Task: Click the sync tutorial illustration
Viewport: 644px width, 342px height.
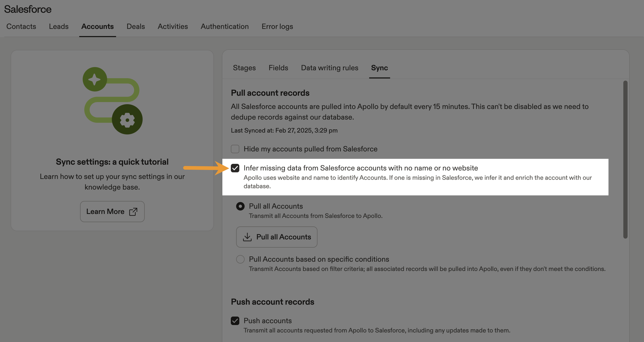Action: point(113,101)
